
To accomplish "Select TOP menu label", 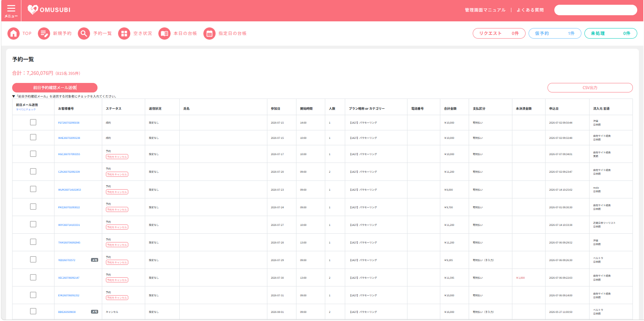I will pos(27,34).
